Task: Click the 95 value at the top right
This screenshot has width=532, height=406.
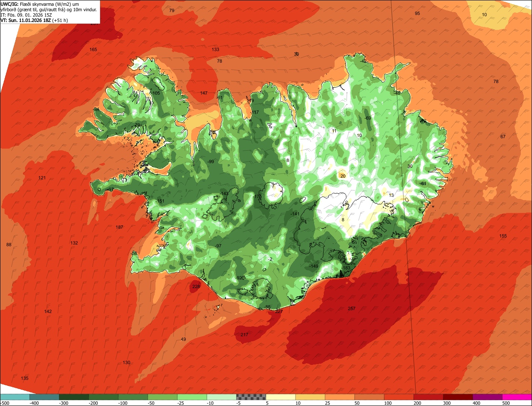Action: coord(417,13)
